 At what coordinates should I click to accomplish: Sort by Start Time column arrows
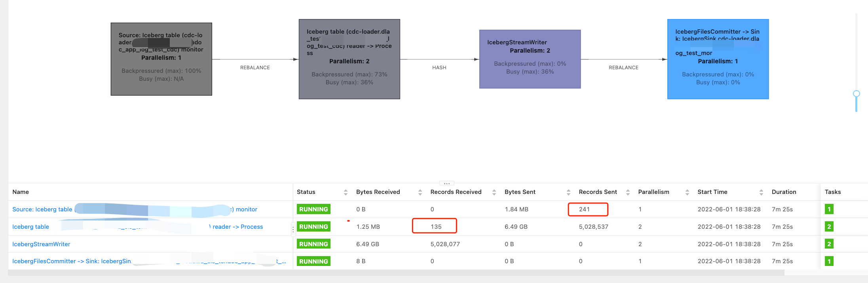tap(761, 192)
